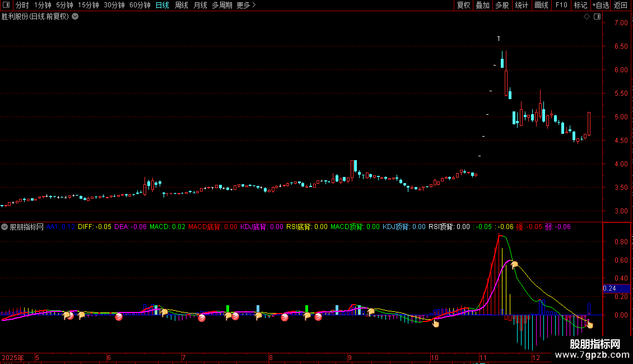Click the diamond icon above price axis
This screenshot has height=364, width=633.
pos(587,17)
